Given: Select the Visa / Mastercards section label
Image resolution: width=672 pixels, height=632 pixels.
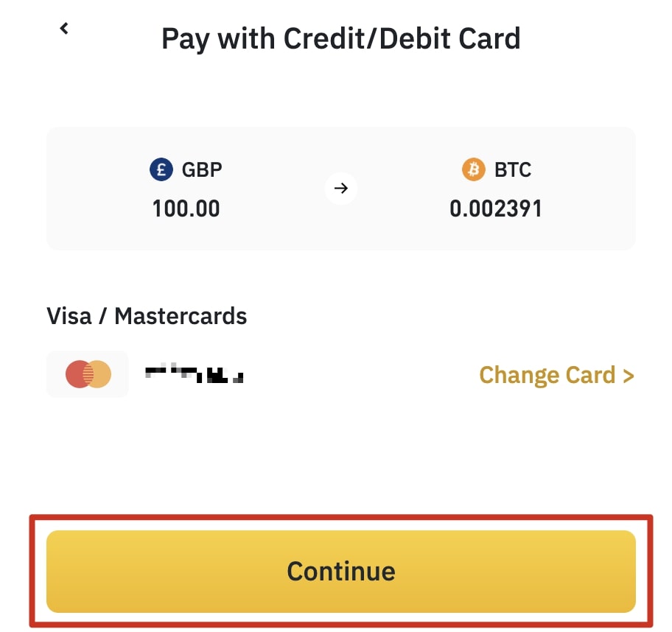Looking at the screenshot, I should pos(146,316).
